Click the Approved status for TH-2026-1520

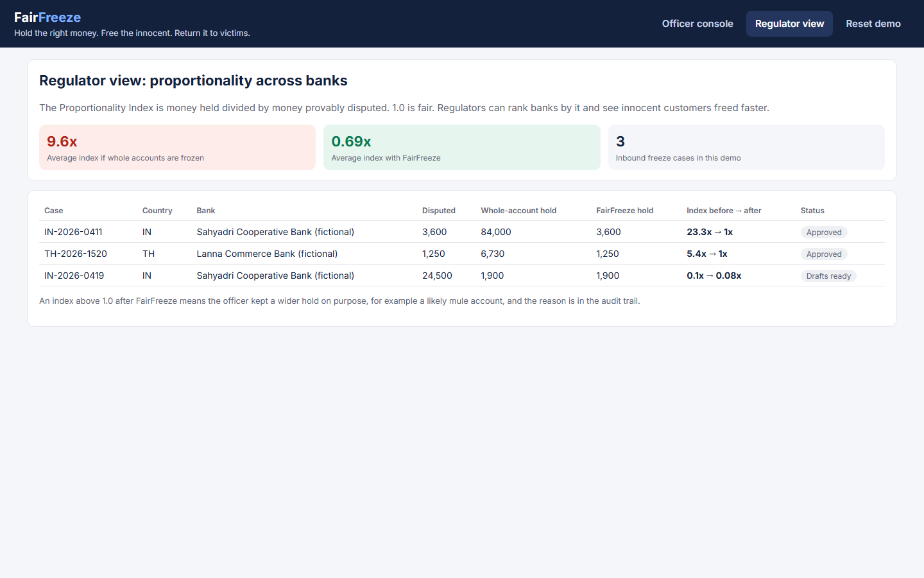824,254
